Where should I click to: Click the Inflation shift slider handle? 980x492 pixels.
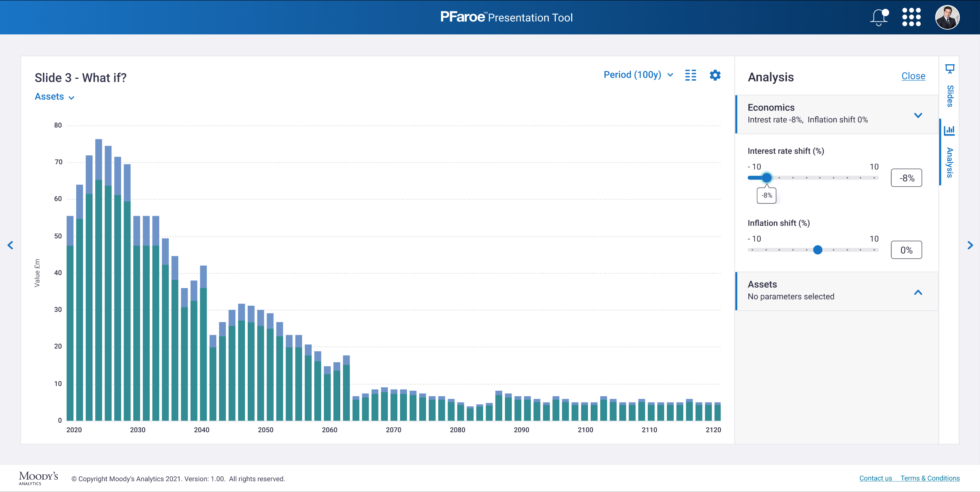tap(817, 250)
